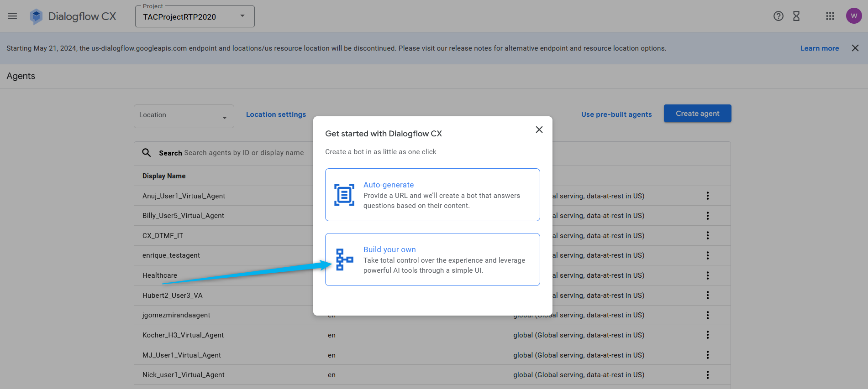The image size is (868, 389).
Task: Focus the Search agents input field
Action: pos(244,153)
